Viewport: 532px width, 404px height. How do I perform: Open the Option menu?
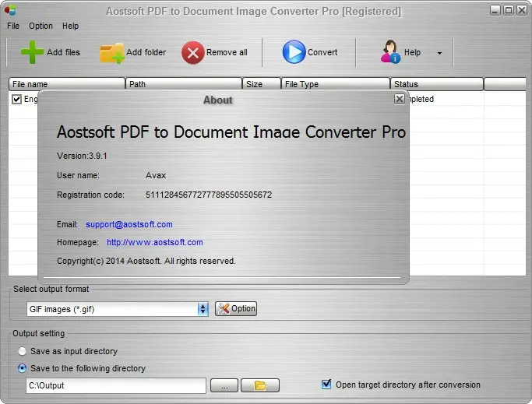[41, 26]
